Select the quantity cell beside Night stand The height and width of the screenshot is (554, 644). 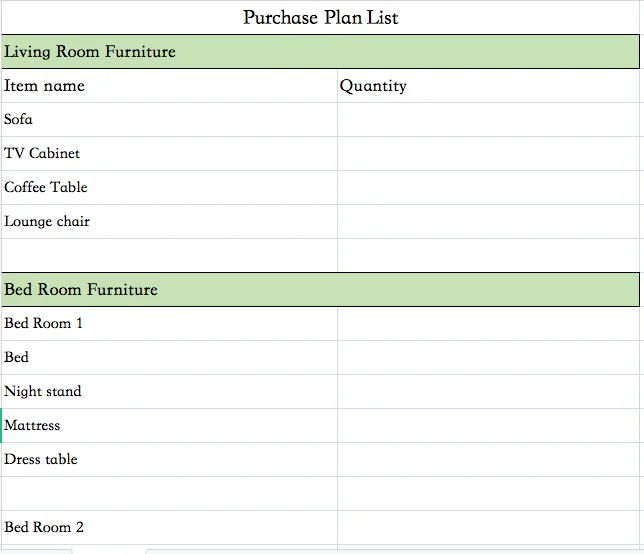(488, 392)
